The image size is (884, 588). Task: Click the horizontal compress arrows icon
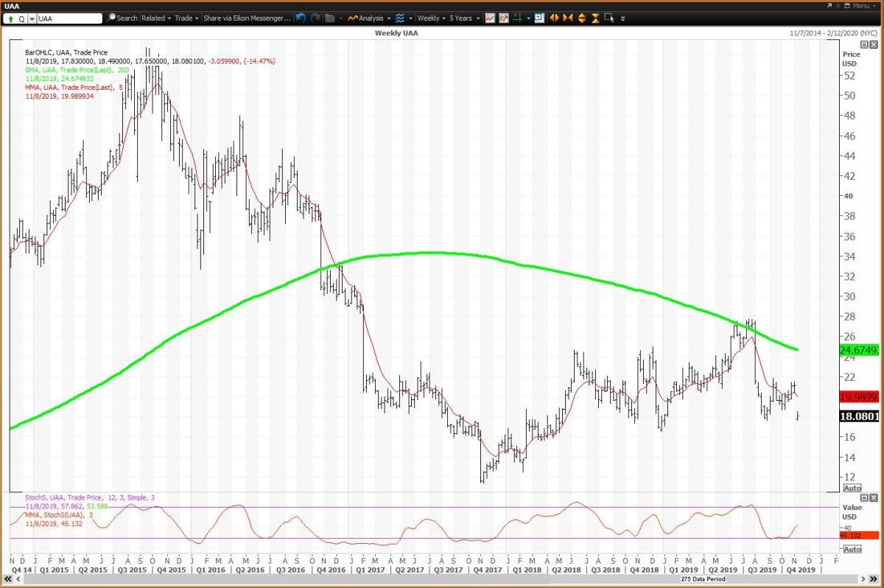pyautogui.click(x=567, y=18)
